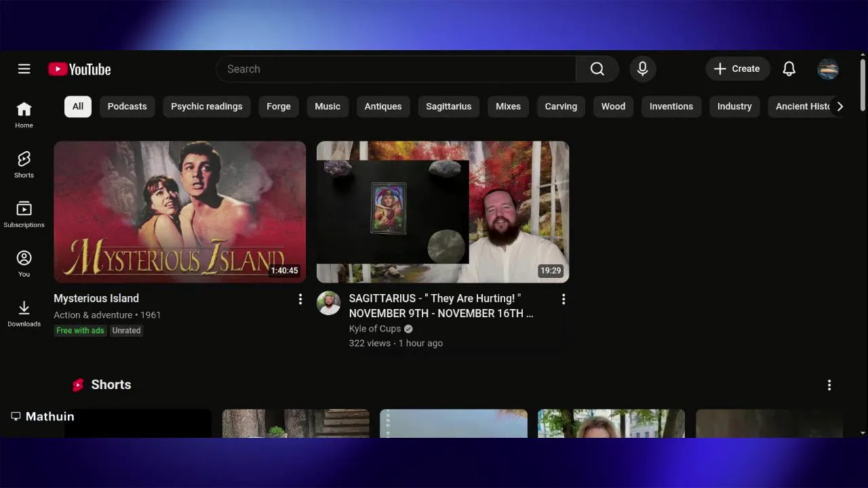Click the Free with ads badge

coord(80,331)
